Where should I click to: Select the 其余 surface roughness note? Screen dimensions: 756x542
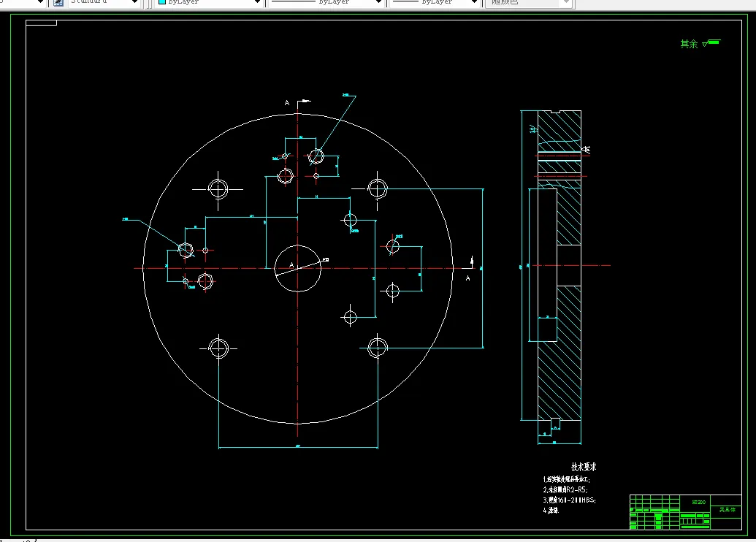point(700,44)
